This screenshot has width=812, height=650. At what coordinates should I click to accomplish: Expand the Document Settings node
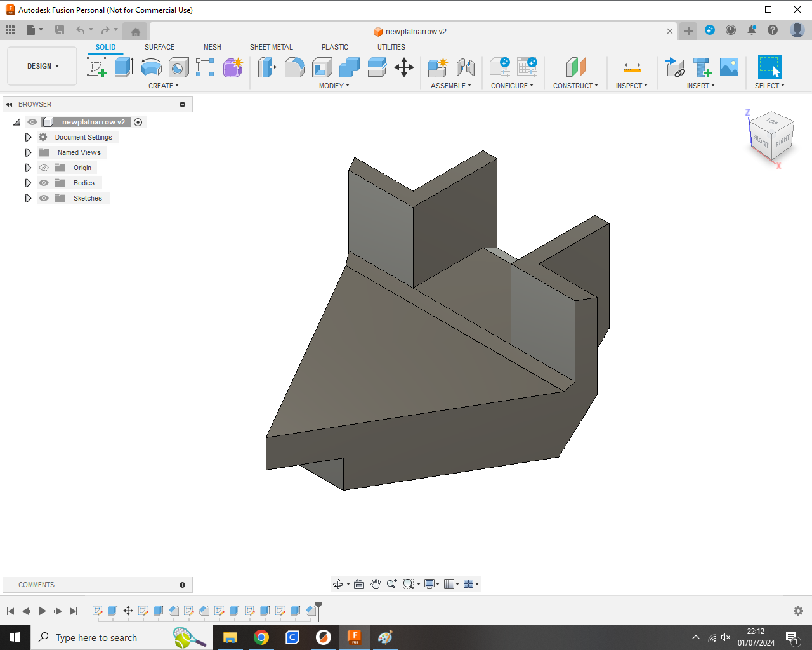click(x=29, y=137)
